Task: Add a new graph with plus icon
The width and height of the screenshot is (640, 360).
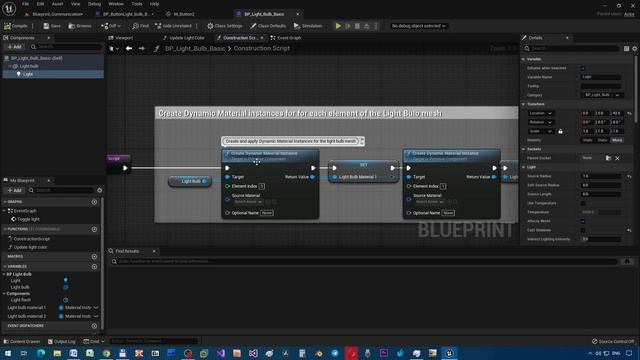Action: [94, 202]
